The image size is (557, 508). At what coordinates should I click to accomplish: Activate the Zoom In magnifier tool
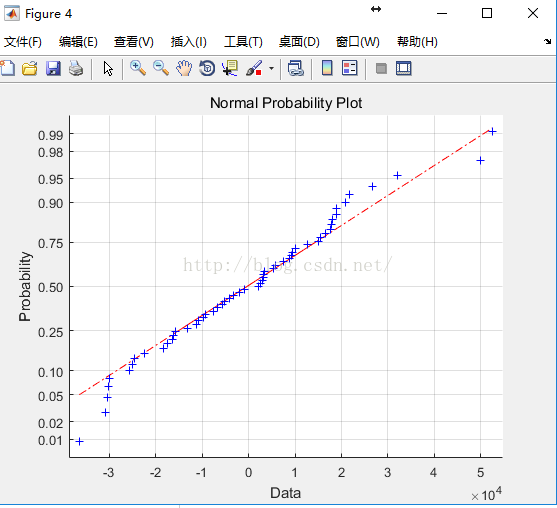pos(138,68)
